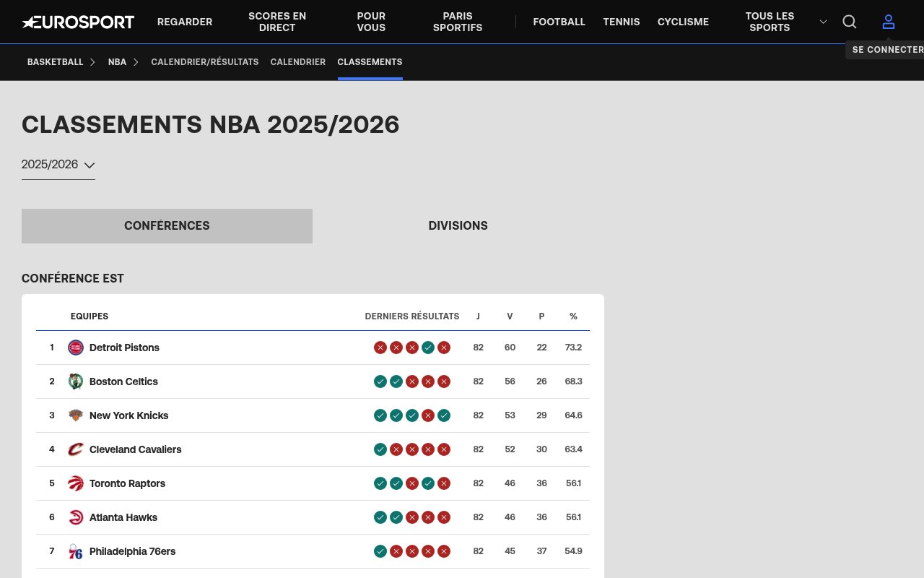Screen dimensions: 924x578
Task: Click New York Knicks' red loss icon
Action: [x=428, y=415]
